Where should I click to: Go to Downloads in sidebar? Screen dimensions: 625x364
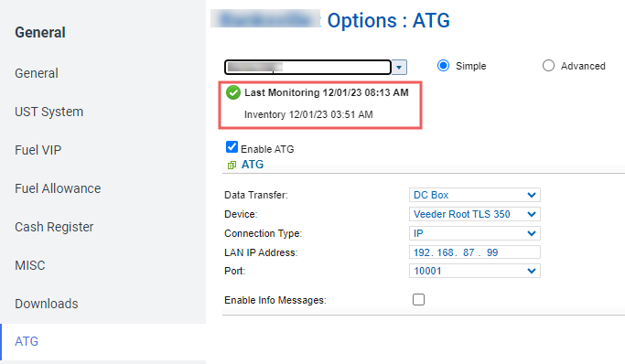pos(47,304)
